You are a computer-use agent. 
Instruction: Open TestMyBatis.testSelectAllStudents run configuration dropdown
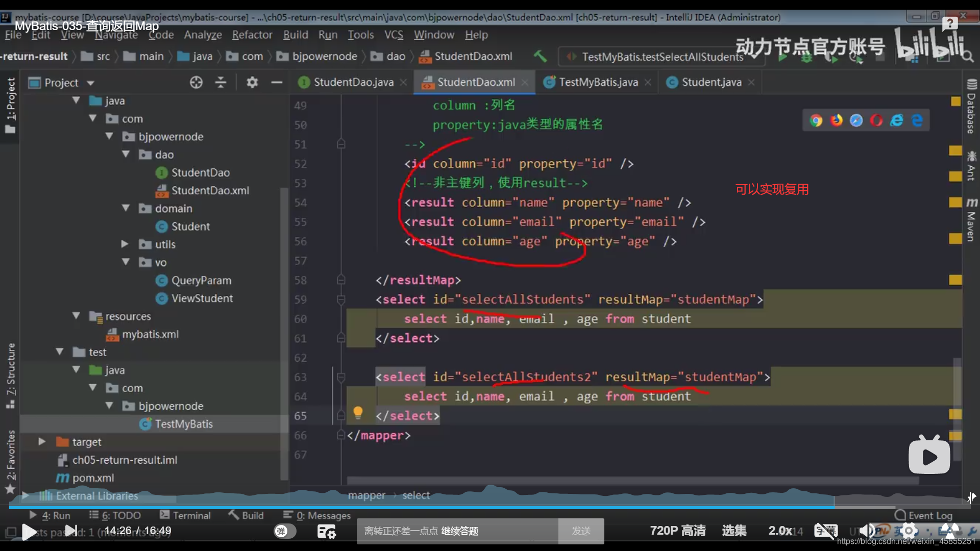(661, 57)
